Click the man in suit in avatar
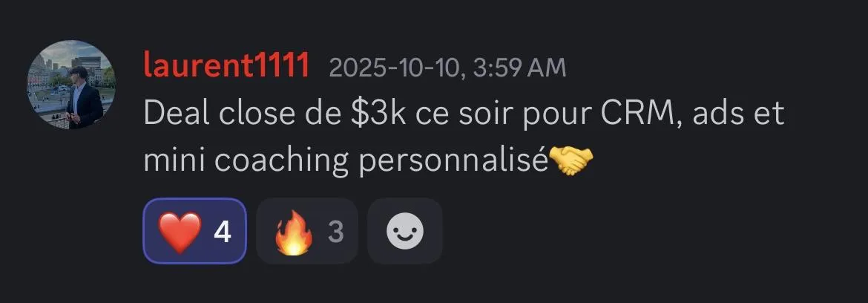 (x=82, y=99)
